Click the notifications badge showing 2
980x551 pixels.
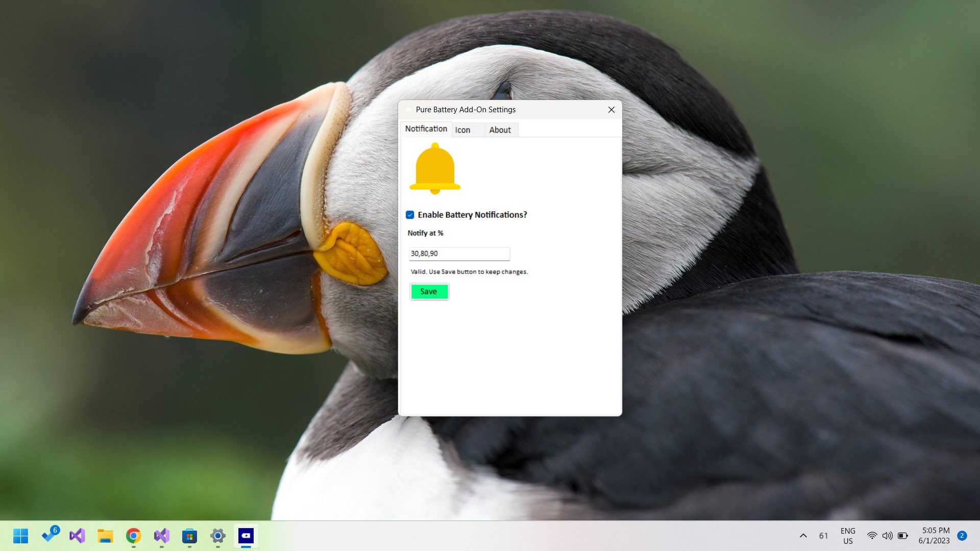pyautogui.click(x=963, y=536)
